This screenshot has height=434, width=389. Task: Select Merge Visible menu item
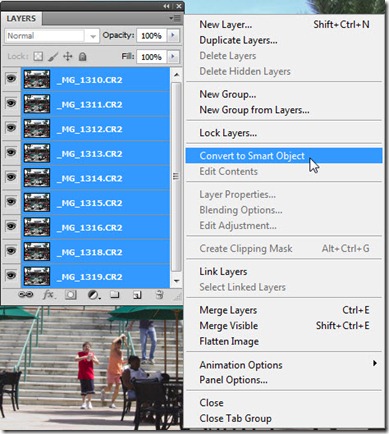point(284,326)
